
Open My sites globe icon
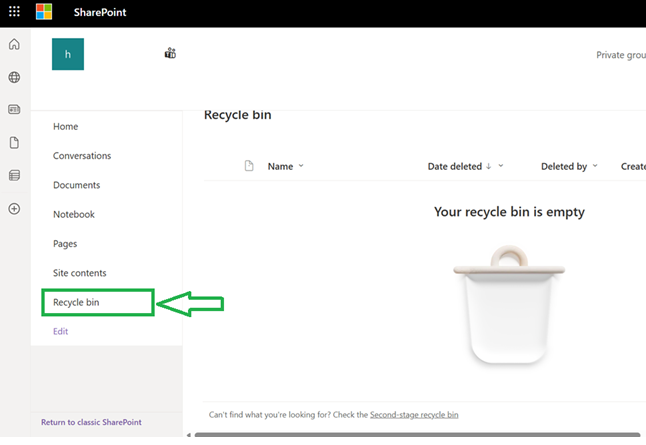click(x=14, y=77)
